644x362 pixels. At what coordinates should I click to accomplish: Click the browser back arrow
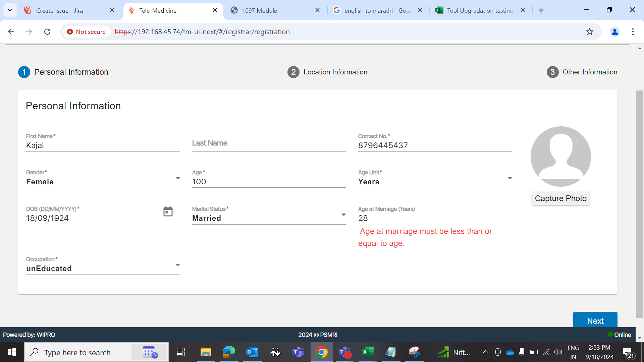point(11,32)
